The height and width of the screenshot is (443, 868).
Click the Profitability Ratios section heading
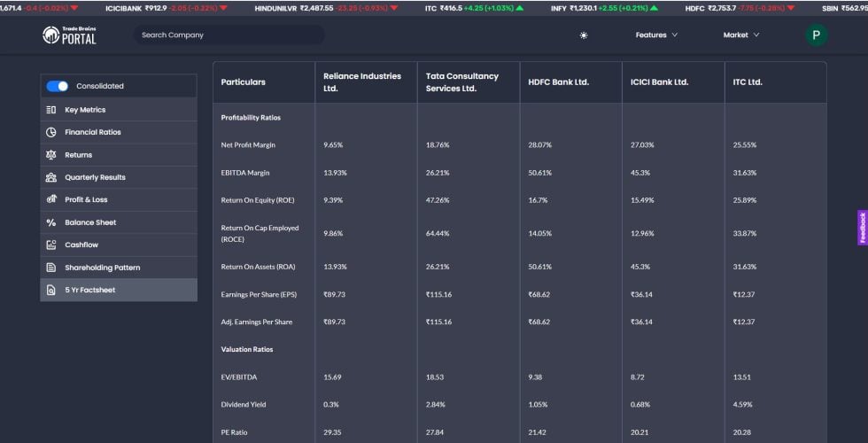coord(251,118)
